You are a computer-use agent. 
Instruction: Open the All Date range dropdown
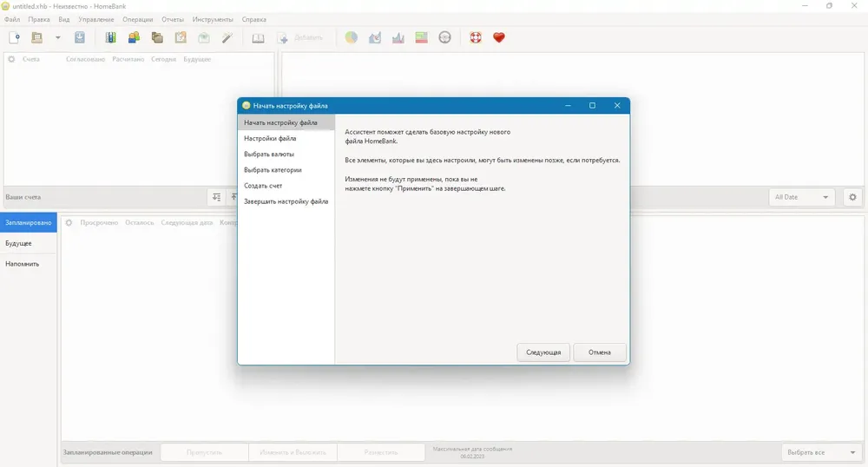coord(801,197)
